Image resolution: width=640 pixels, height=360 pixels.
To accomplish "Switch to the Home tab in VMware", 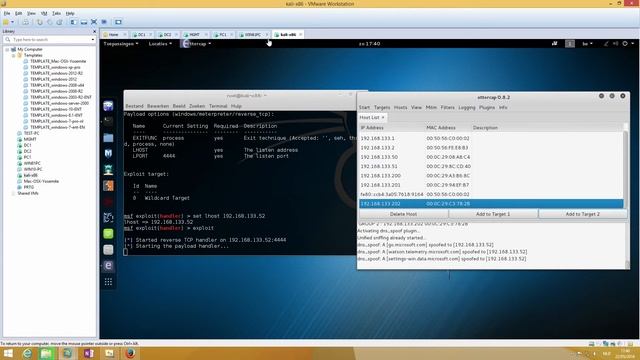I will pyautogui.click(x=113, y=35).
